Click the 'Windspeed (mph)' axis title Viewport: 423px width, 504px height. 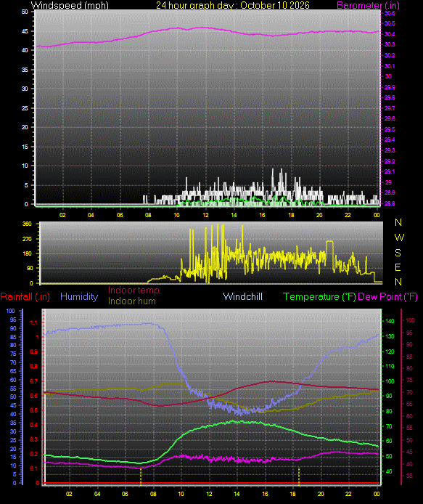point(70,6)
